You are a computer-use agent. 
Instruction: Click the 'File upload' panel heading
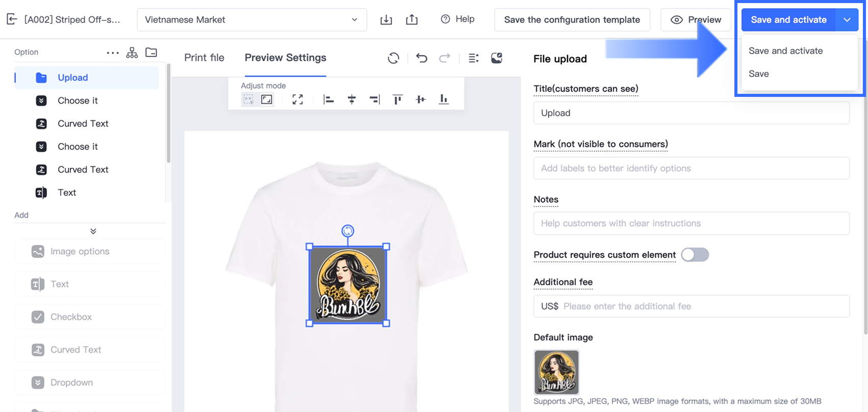coord(560,59)
